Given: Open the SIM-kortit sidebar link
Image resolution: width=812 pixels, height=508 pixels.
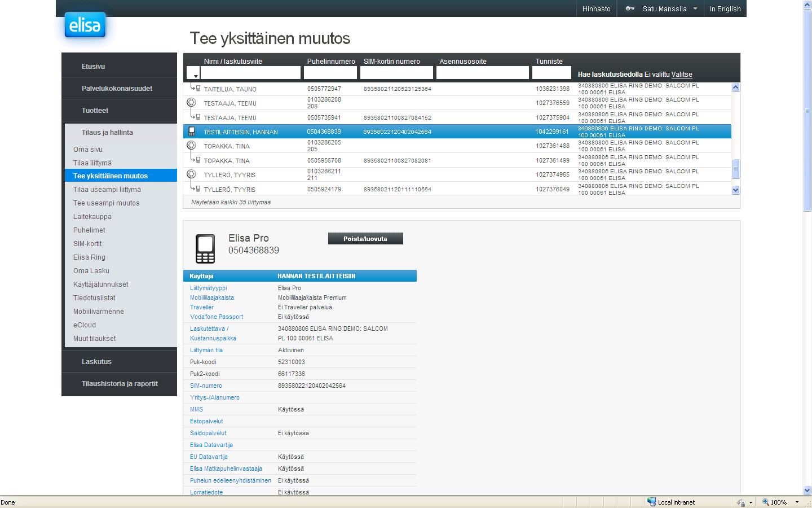Looking at the screenshot, I should 87,243.
